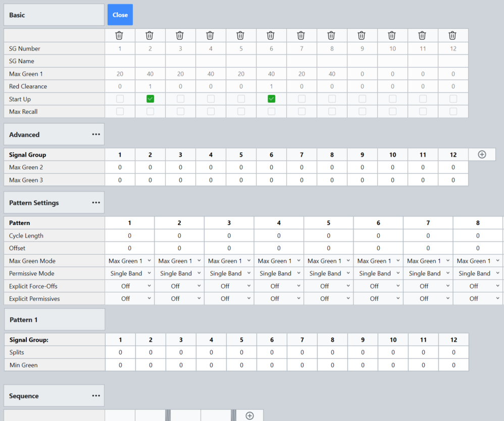
Task: Open the Sequence section ellipsis menu
Action: pos(96,396)
